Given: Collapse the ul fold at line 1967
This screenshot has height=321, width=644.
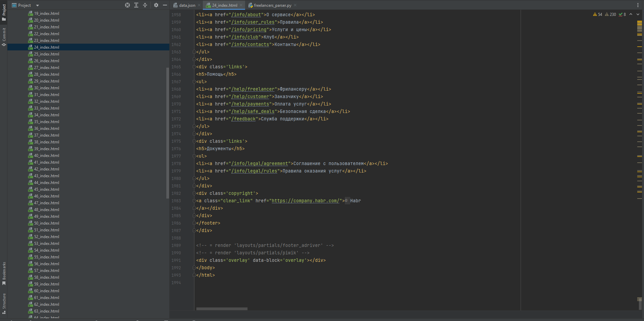Looking at the screenshot, I should (x=194, y=82).
